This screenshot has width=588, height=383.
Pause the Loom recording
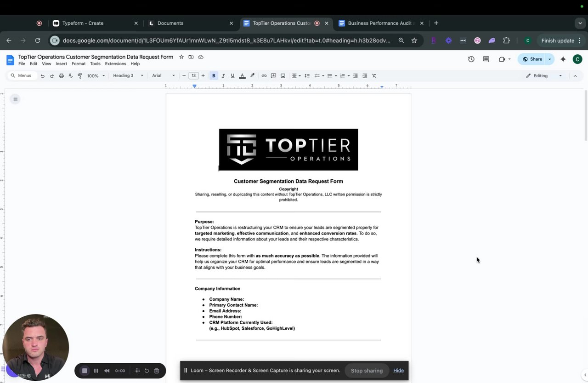(96, 371)
